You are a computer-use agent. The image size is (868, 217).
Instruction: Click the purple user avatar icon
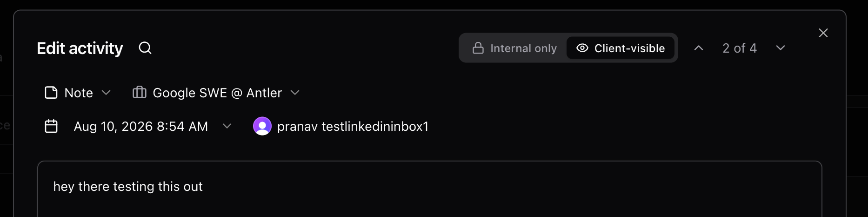pos(262,126)
